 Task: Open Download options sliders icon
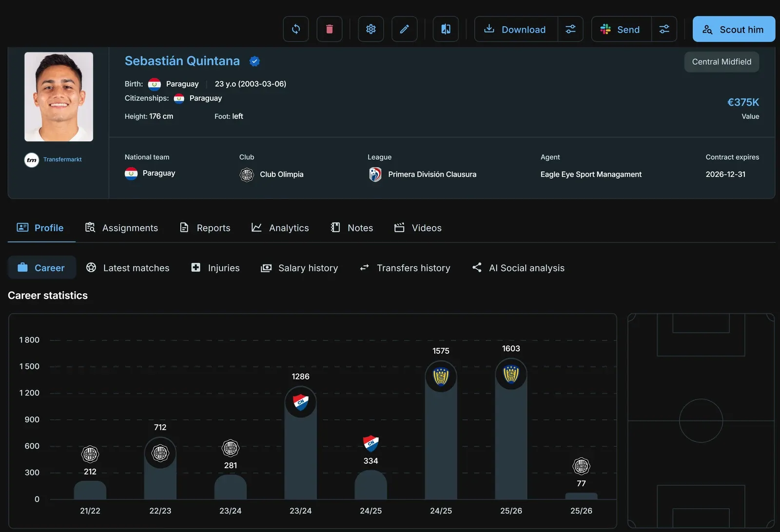tap(570, 29)
